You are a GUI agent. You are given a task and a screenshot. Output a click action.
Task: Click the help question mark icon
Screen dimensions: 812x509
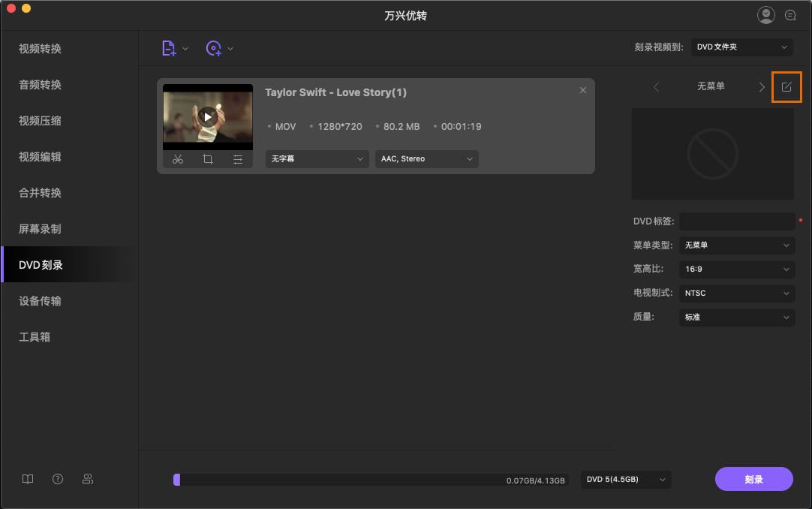[x=58, y=478]
